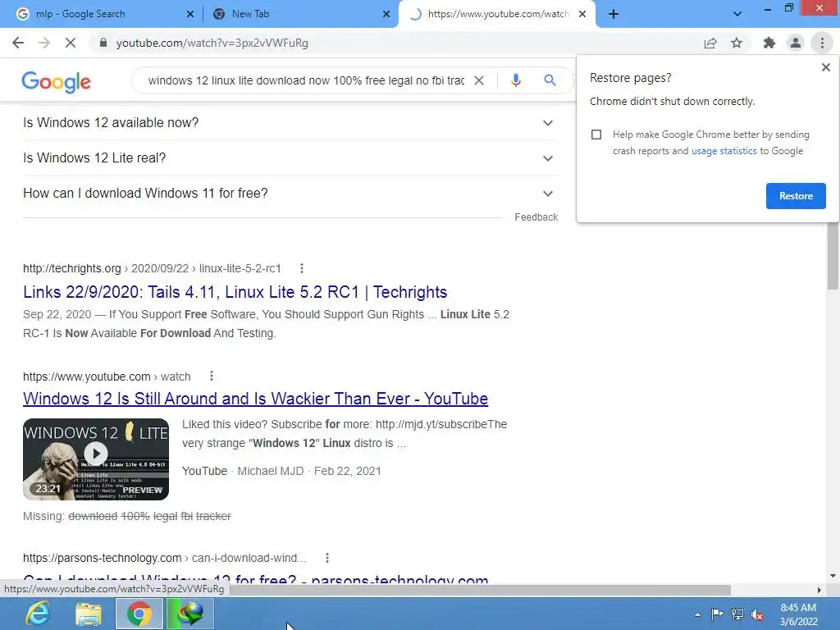Expand 'Is Windows 12 available now?'

290,123
